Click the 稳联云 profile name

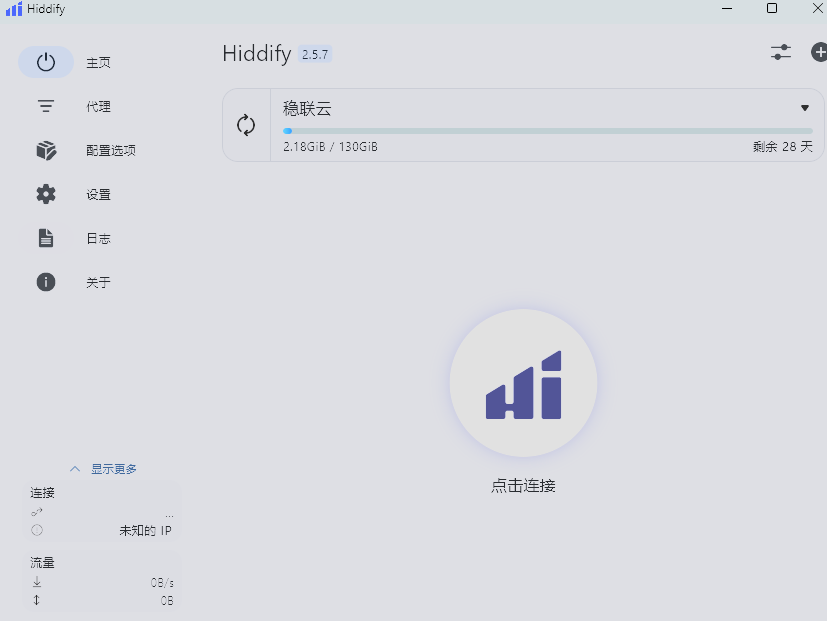pyautogui.click(x=307, y=109)
